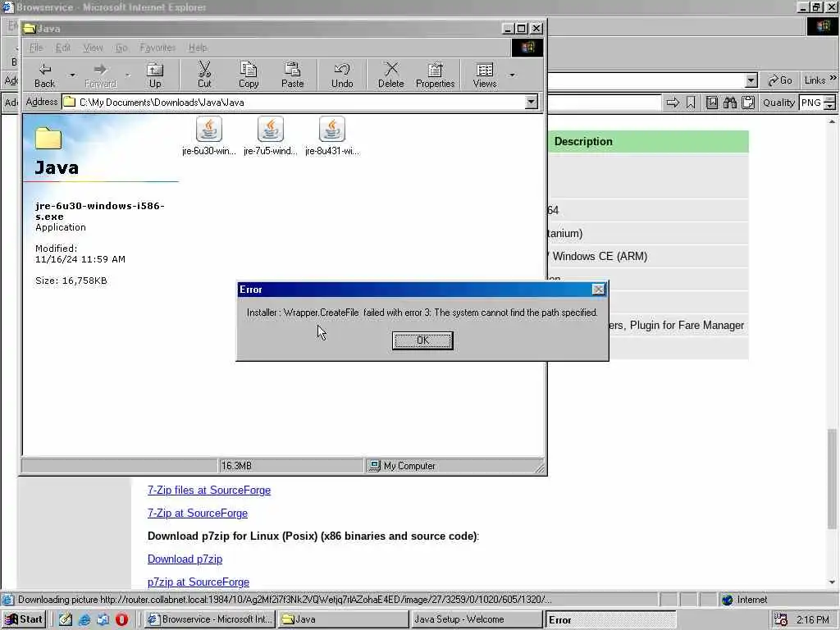Select the jre-8u431-wi... installer file
The height and width of the screenshot is (630, 840).
pyautogui.click(x=332, y=136)
